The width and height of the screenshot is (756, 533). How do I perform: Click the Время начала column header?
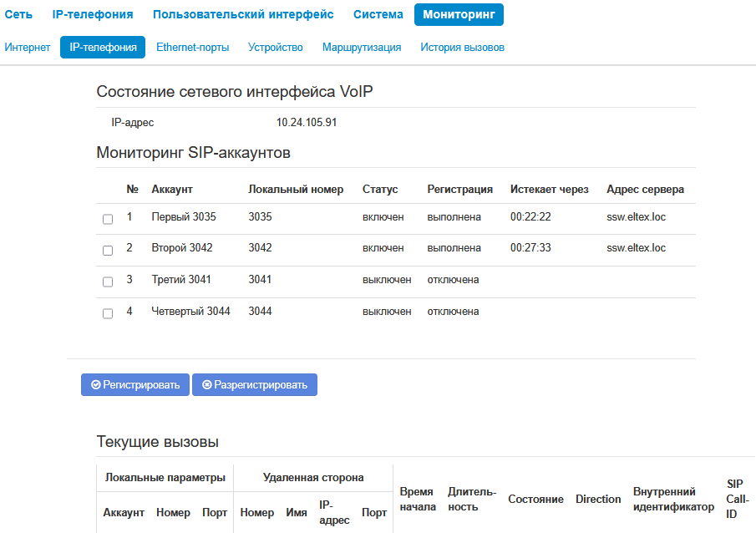coord(418,500)
